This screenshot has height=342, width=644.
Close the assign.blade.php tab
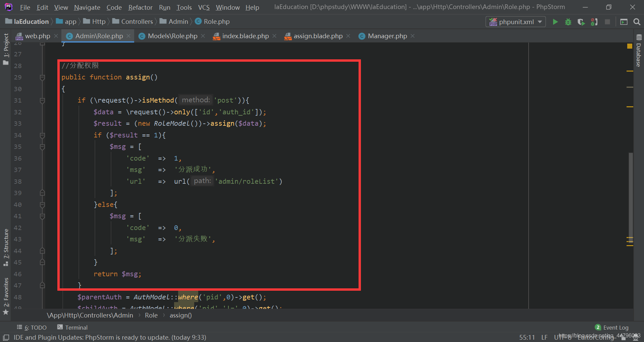(348, 36)
